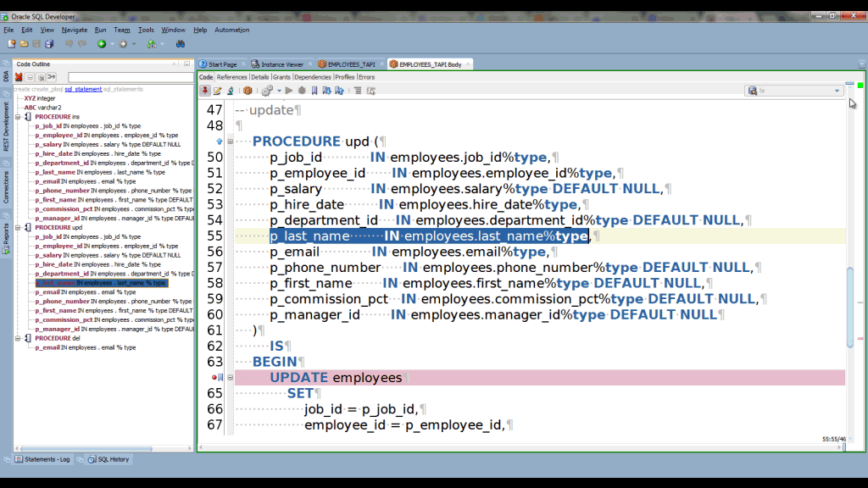Open the Dependencies sub-tab
This screenshot has width=868, height=488.
312,77
